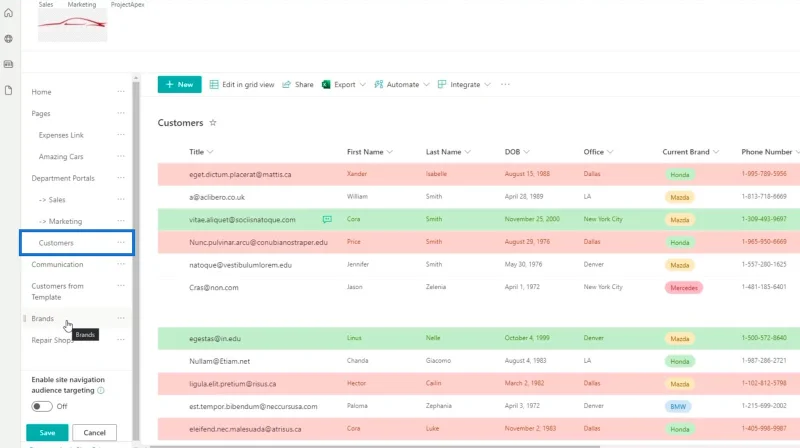800x448 pixels.
Task: Open ellipsis menu next to Customers nav item
Action: tap(121, 242)
